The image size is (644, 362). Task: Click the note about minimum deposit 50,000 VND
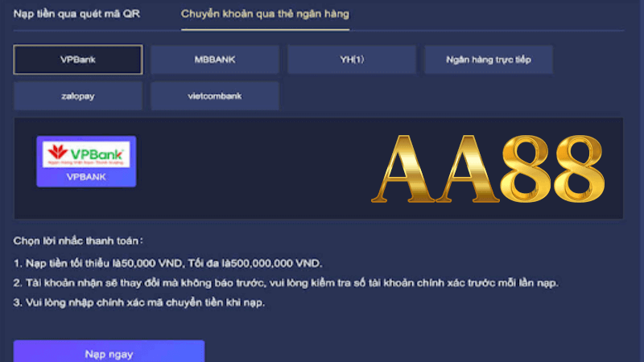168,263
